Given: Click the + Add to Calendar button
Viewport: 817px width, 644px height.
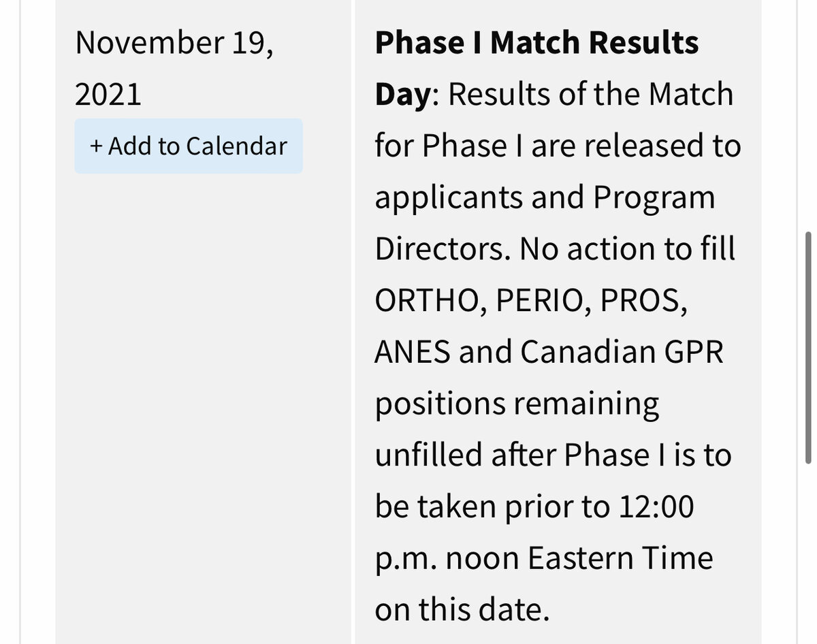Looking at the screenshot, I should [x=189, y=146].
